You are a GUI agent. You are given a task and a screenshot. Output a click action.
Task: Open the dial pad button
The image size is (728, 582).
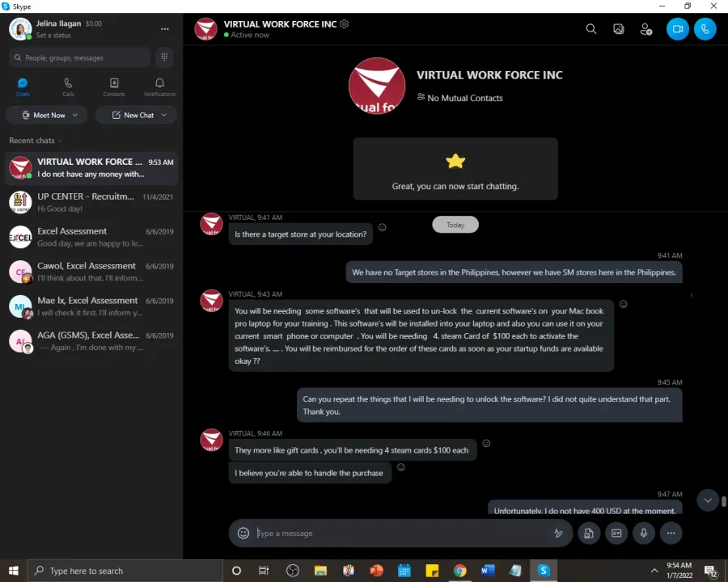[x=164, y=57]
